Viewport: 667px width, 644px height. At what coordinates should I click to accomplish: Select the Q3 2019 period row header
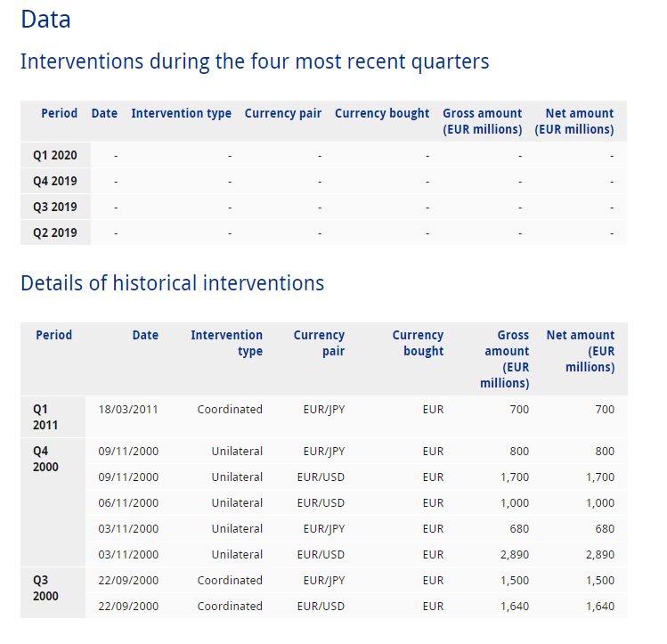[55, 207]
